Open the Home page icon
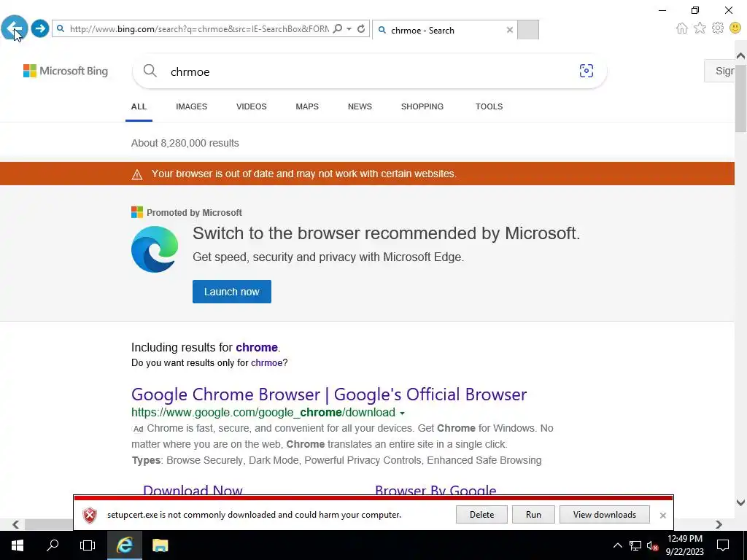The height and width of the screenshot is (560, 747). click(682, 28)
